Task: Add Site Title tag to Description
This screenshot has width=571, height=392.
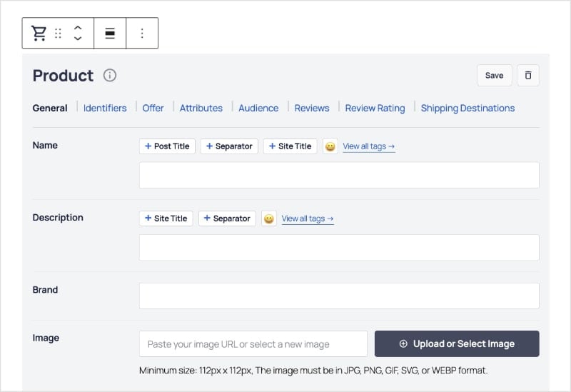Action: click(x=166, y=218)
